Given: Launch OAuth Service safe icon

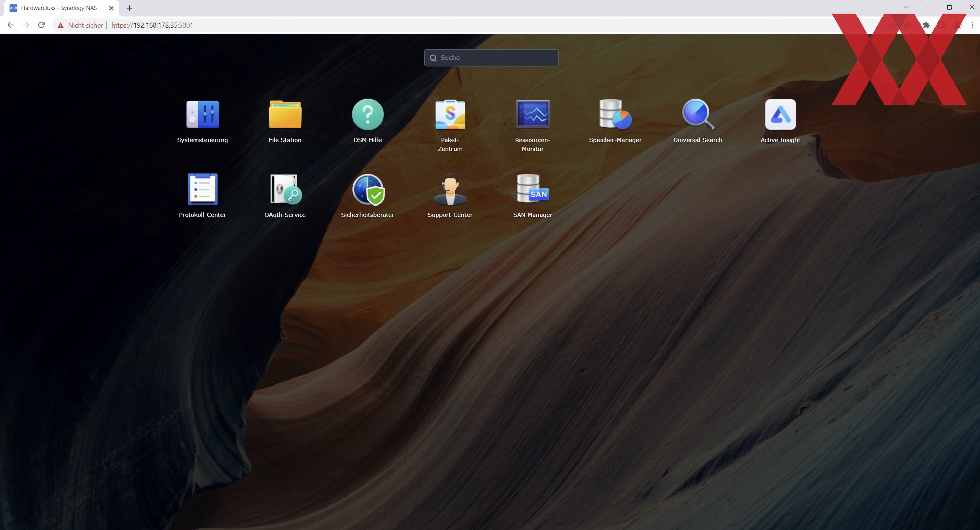Looking at the screenshot, I should pos(286,189).
